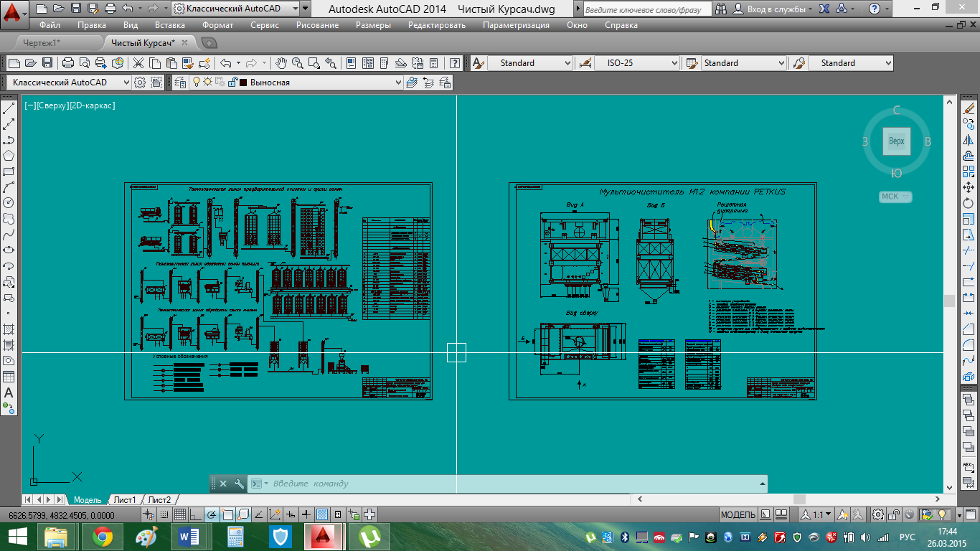This screenshot has width=980, height=551.
Task: Switch to the Лист2 layout tab
Action: click(x=159, y=499)
